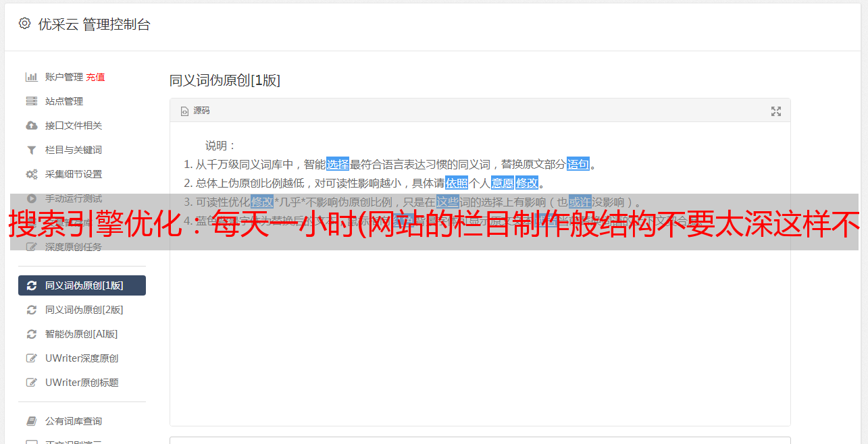Expand editor with the fullscreen icon

point(776,111)
